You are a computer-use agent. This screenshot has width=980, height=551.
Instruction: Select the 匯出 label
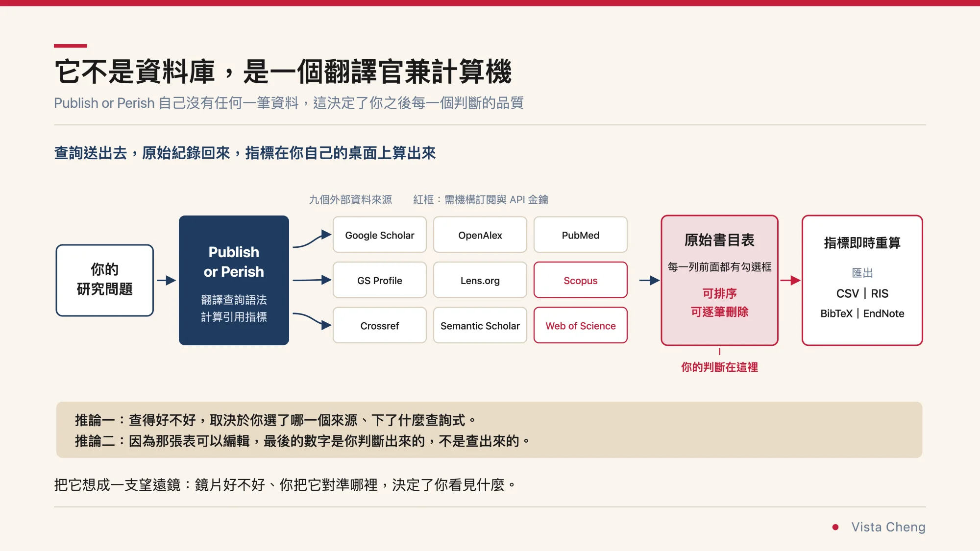click(862, 273)
